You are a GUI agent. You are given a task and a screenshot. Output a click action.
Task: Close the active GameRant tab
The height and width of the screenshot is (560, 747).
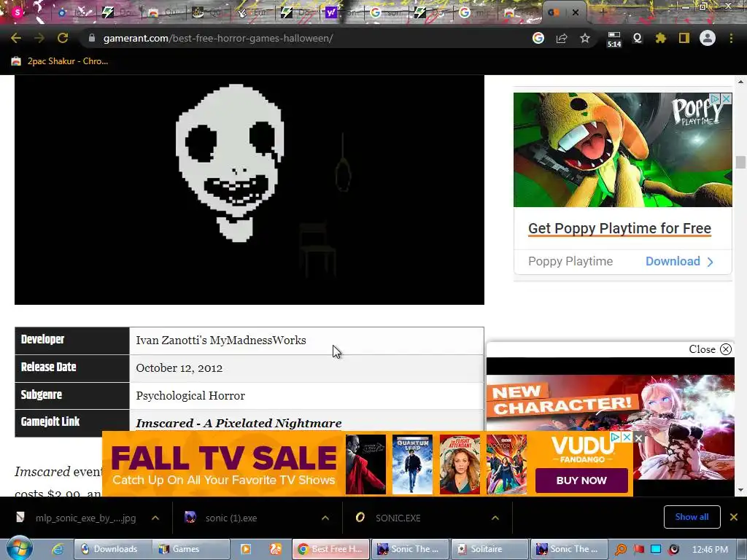pos(576,12)
